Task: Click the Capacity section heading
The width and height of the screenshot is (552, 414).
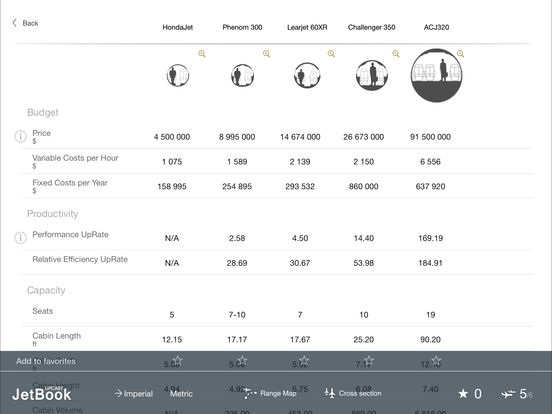Action: 46,290
